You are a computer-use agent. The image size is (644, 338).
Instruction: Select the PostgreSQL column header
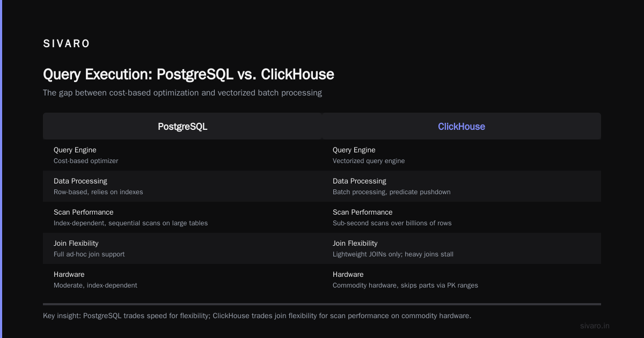coord(182,127)
